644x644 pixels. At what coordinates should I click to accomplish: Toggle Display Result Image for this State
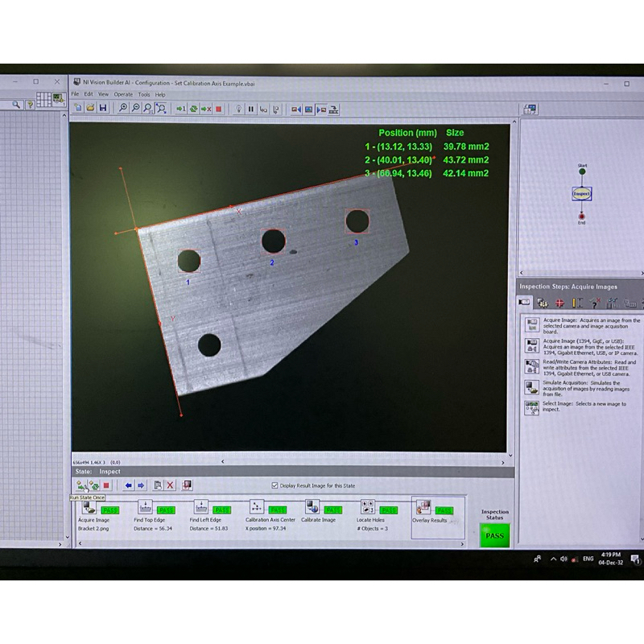pyautogui.click(x=275, y=485)
